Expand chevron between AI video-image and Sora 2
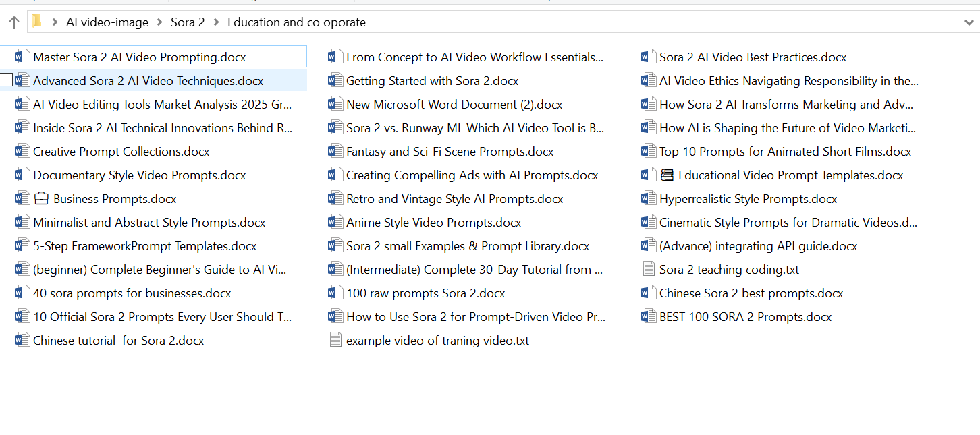This screenshot has height=435, width=980. [159, 22]
